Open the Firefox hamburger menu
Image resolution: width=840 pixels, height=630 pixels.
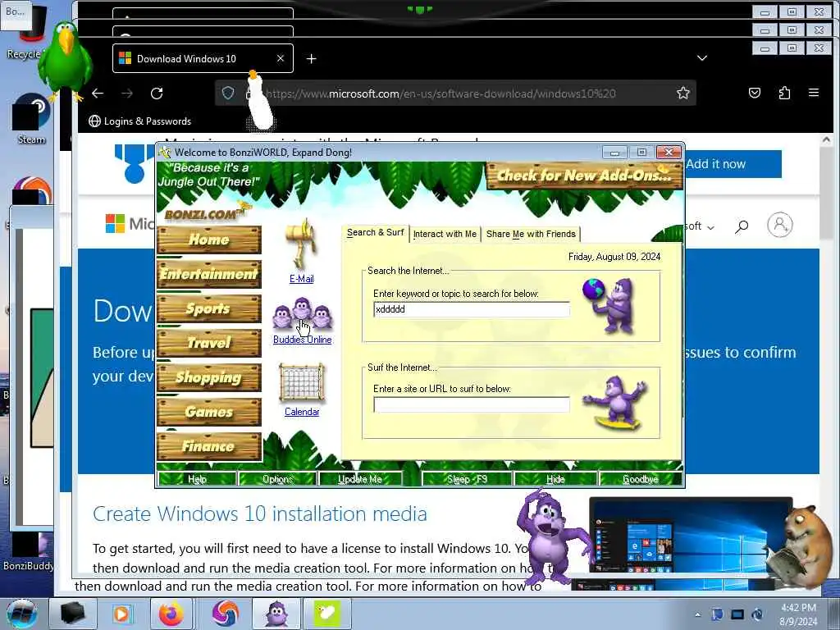click(x=814, y=94)
